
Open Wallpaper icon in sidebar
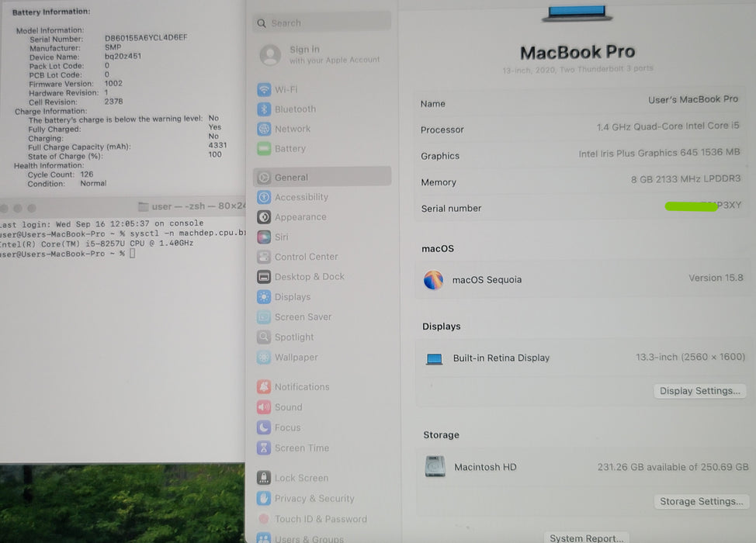[x=264, y=357]
